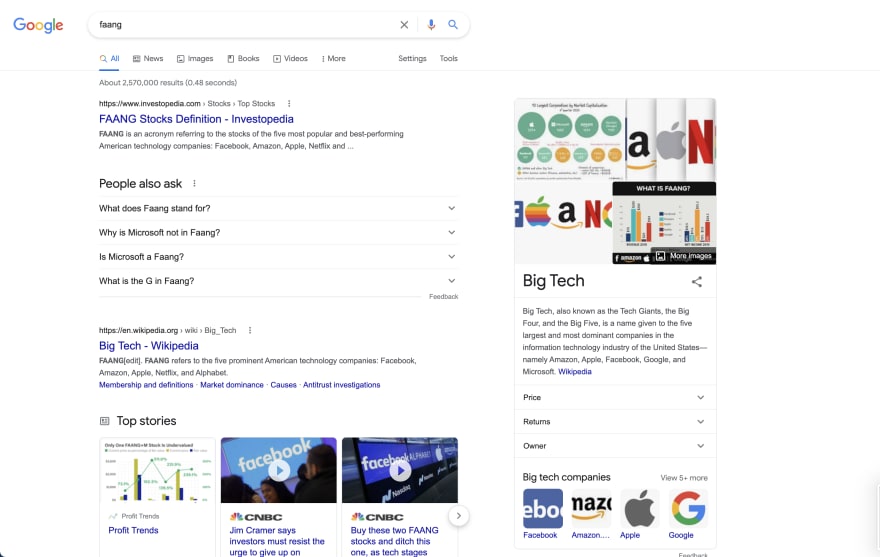Open FAANG Stocks Definition - Investopedia result
This screenshot has width=880, height=557.
[196, 119]
